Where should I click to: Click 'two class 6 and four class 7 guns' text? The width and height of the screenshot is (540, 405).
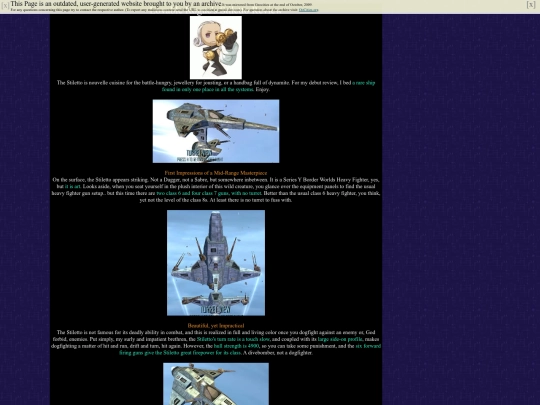pos(193,193)
